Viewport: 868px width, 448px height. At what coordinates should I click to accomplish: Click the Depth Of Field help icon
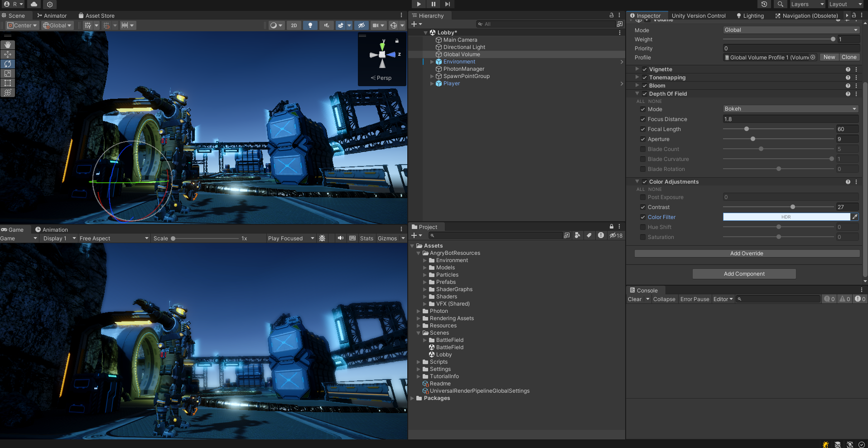(x=848, y=94)
